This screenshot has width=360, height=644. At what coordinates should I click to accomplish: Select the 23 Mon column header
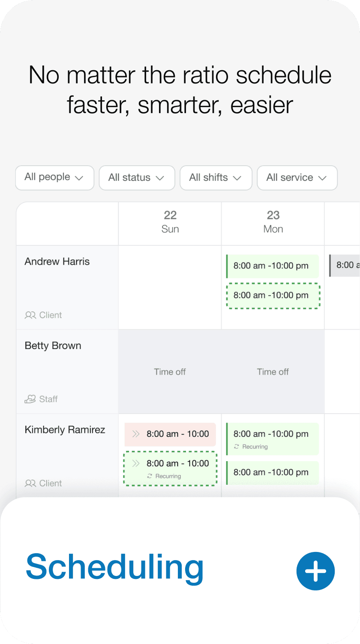coord(273,222)
